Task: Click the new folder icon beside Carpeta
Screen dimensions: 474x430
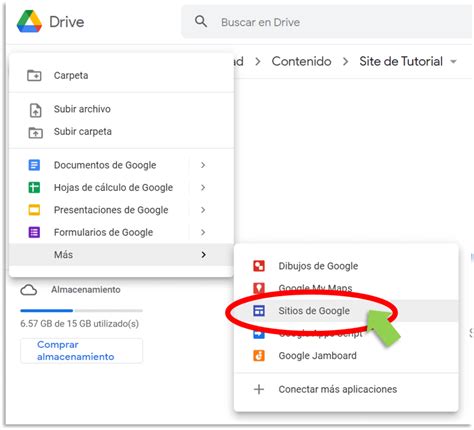Action: (34, 75)
